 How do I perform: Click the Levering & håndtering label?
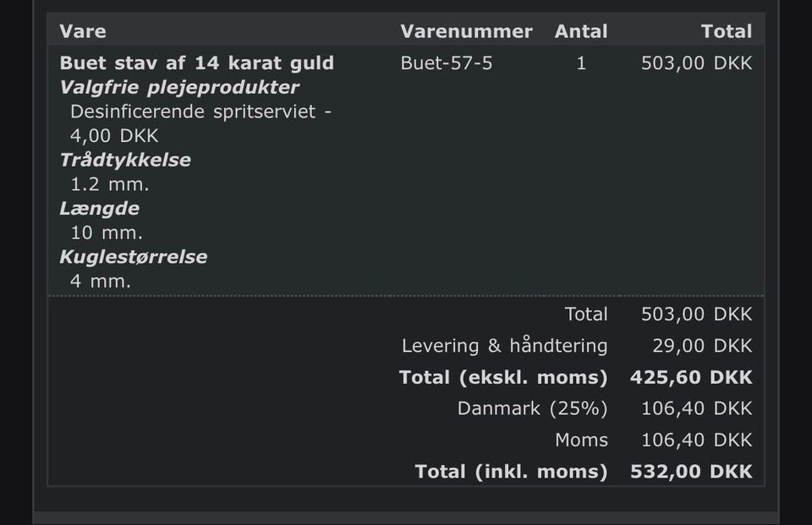click(x=504, y=346)
